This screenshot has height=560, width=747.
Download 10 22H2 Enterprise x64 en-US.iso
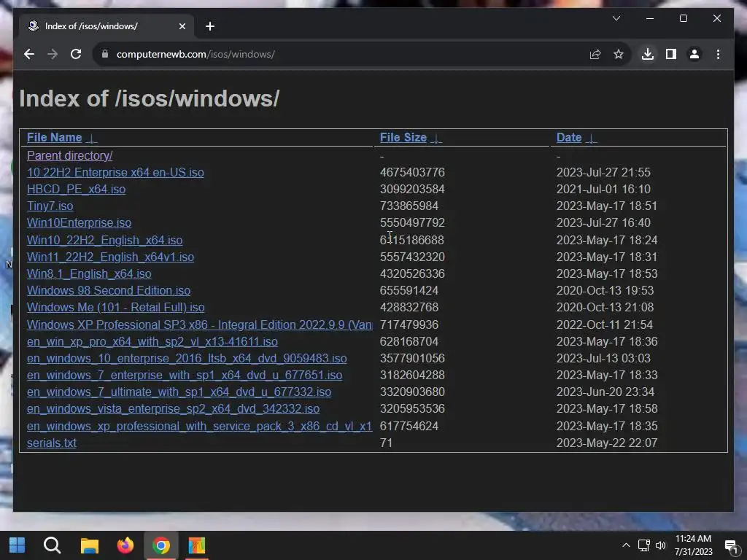[x=115, y=172]
